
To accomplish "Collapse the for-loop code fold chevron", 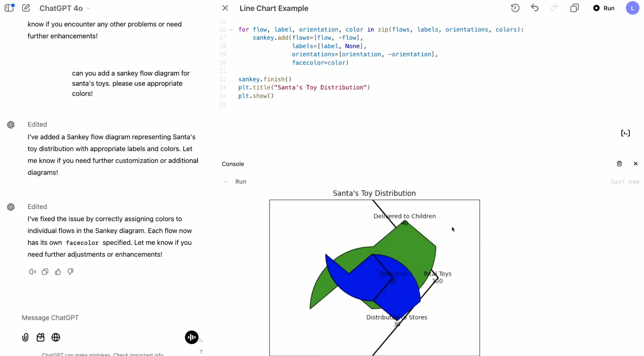I will point(231,29).
